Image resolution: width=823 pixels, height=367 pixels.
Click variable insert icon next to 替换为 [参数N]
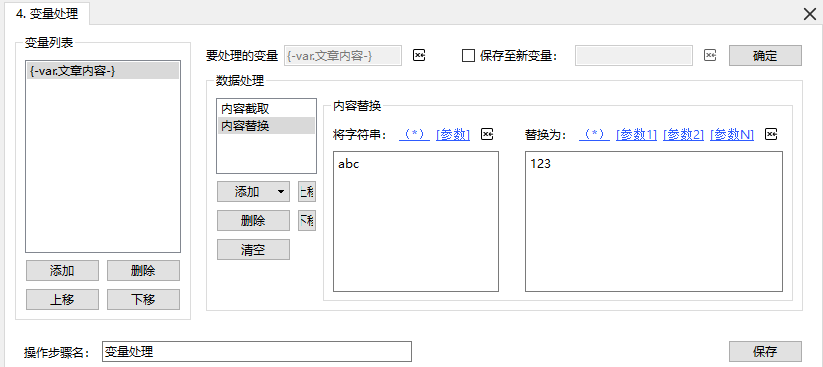pyautogui.click(x=771, y=134)
